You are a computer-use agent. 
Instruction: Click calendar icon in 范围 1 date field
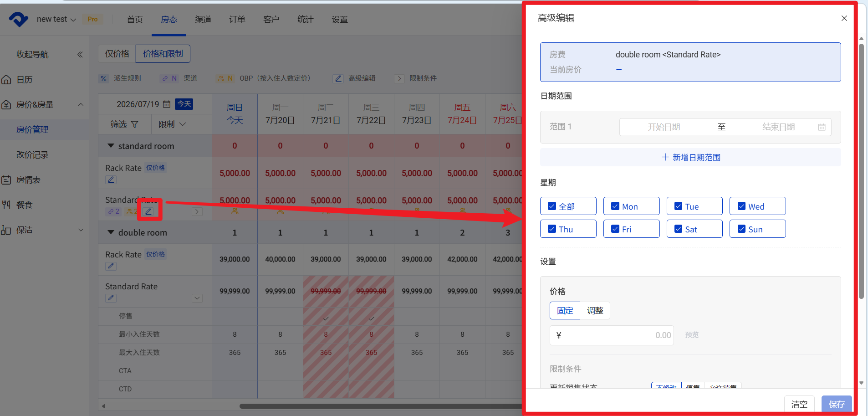(822, 127)
